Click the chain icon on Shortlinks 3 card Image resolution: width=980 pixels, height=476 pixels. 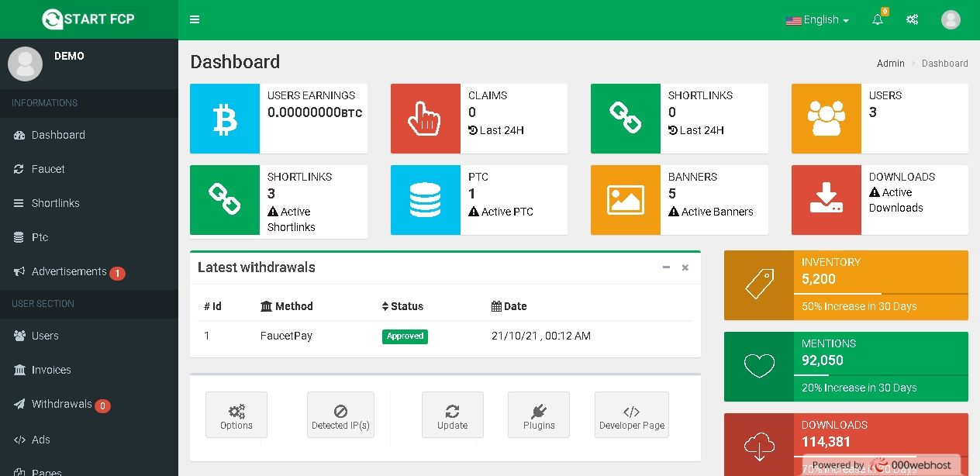tap(225, 200)
